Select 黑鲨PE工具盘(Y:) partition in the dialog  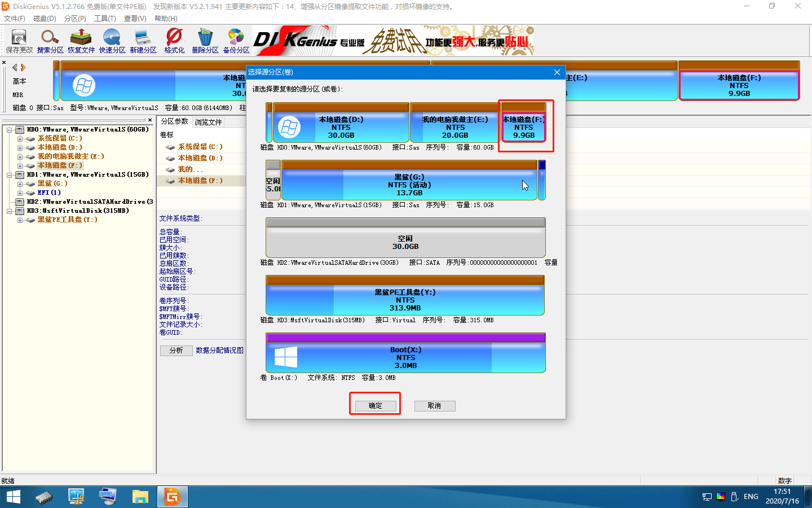pos(405,295)
